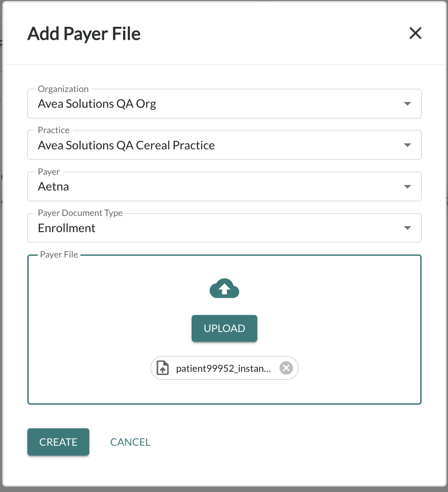Click the file icon on uploaded chip

point(162,368)
